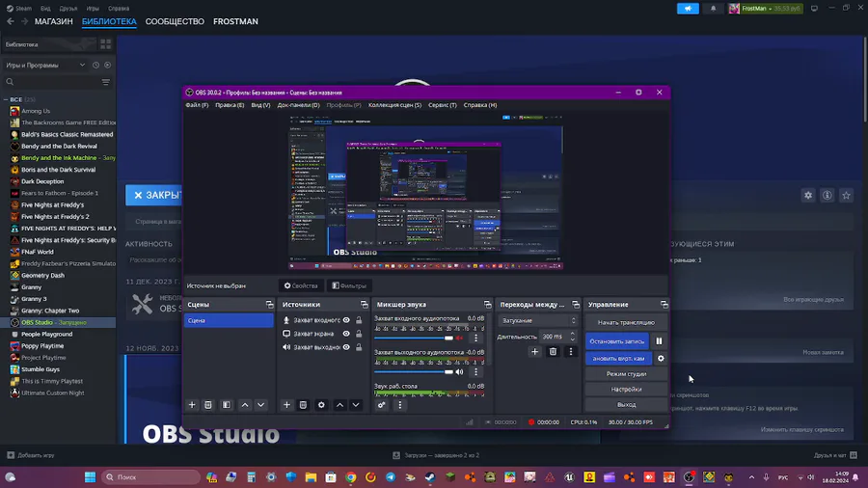The image size is (868, 488).
Task: Remove selected scene with trash icon
Action: pos(208,405)
